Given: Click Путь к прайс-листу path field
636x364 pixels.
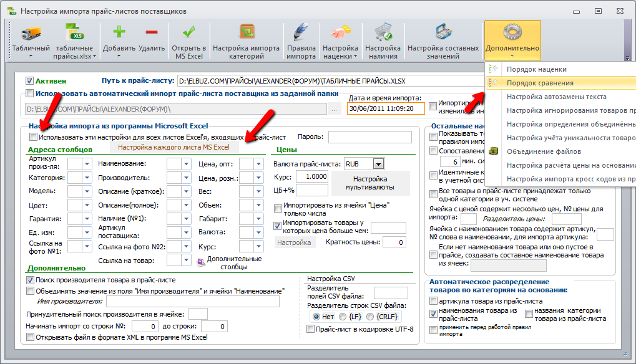Looking at the screenshot, I should tap(331, 81).
